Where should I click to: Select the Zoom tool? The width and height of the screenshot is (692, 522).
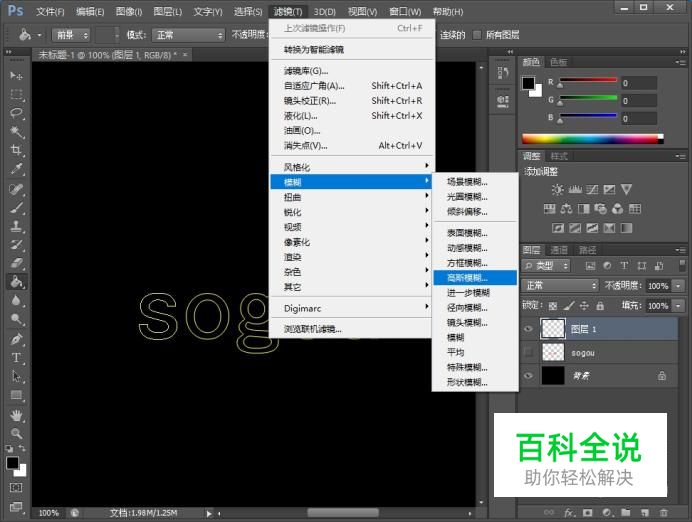point(16,433)
